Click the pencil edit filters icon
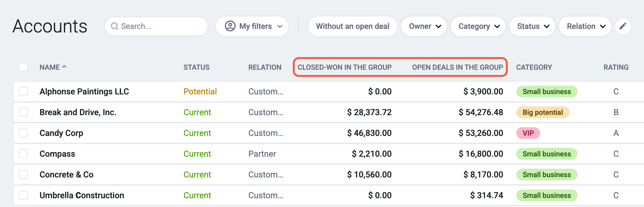Screen dimensions: 644x207 pos(623,26)
